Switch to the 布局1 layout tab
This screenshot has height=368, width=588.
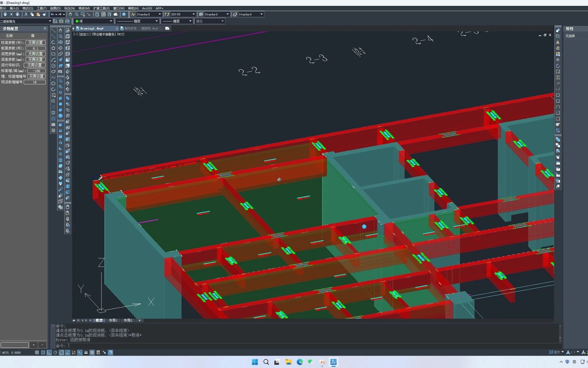[113, 320]
